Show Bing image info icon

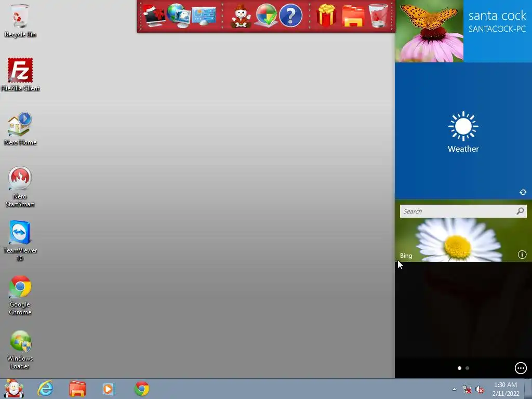coord(522,255)
